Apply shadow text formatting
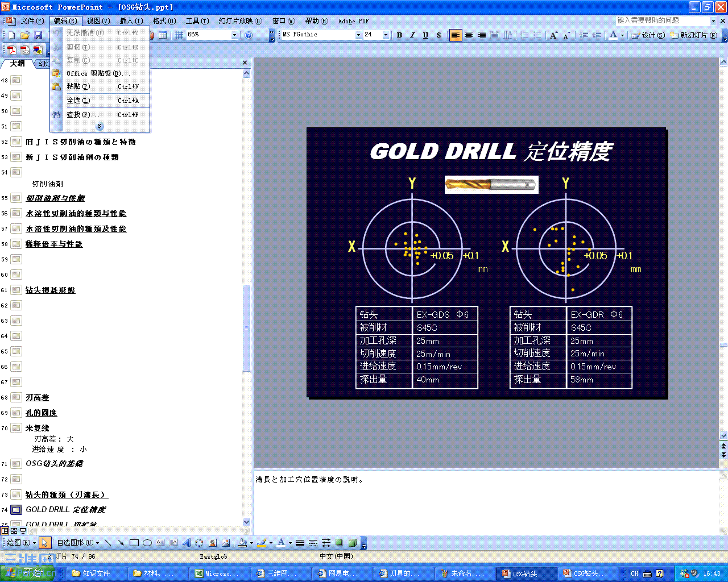Image resolution: width=728 pixels, height=582 pixels. pyautogui.click(x=439, y=35)
